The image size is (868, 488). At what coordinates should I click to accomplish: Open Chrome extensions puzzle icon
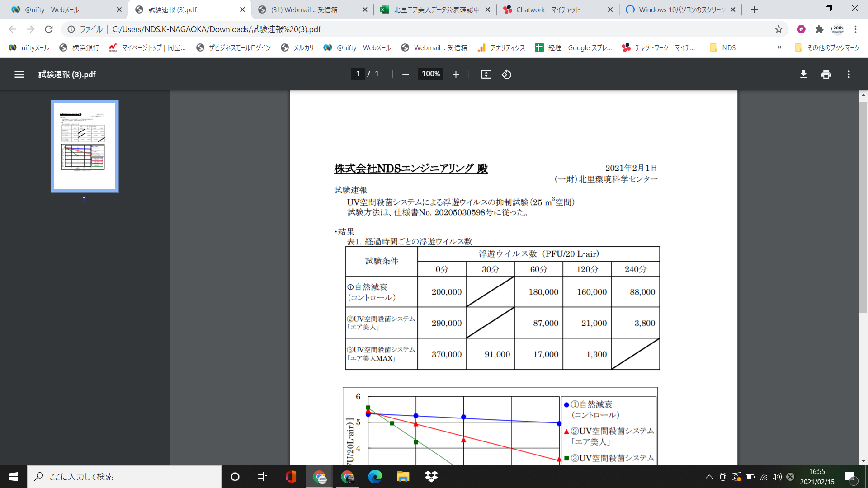coord(819,29)
